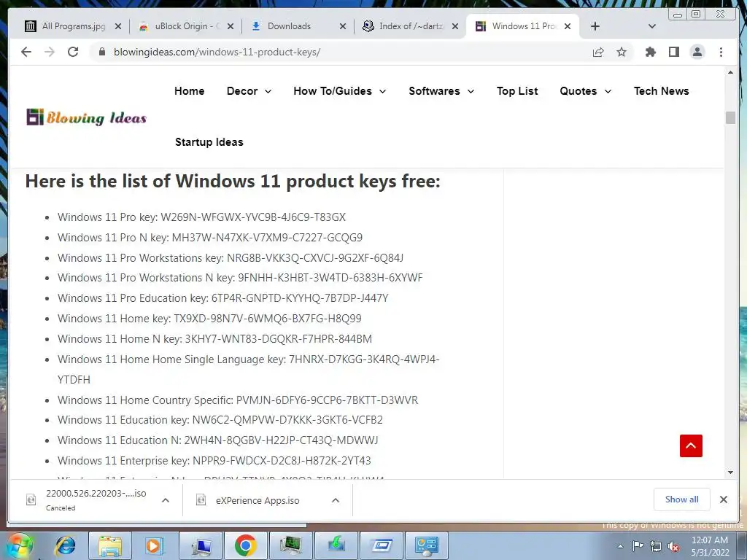Switch to the Downloads tab
Screen dimensions: 747x560
[x=298, y=26]
